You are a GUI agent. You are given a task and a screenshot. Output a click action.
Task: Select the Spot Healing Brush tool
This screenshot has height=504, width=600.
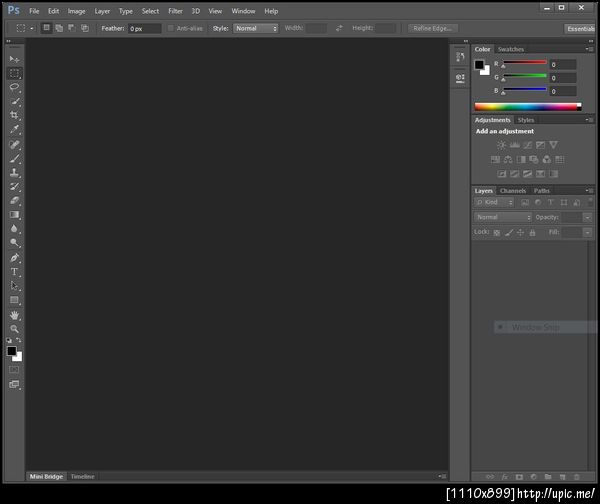point(15,144)
